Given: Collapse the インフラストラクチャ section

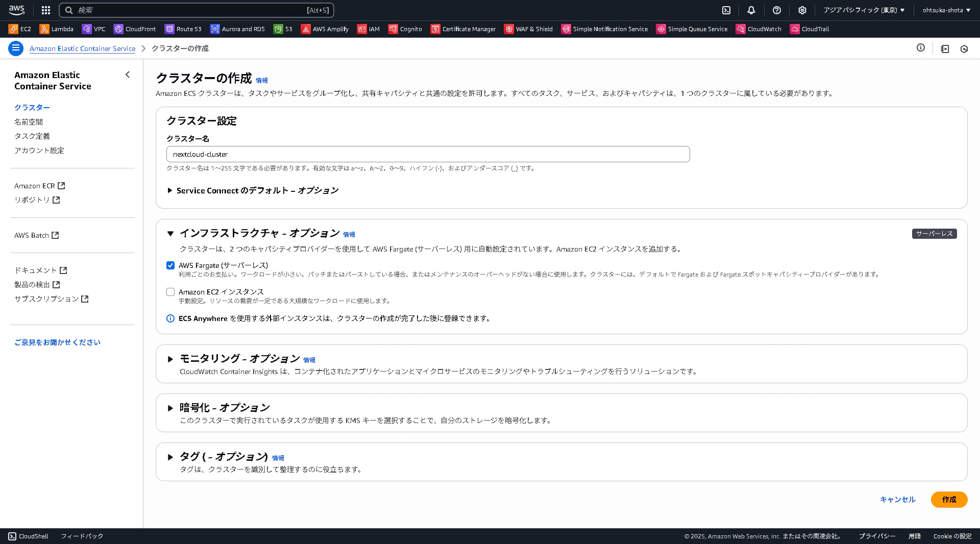Looking at the screenshot, I should [170, 234].
